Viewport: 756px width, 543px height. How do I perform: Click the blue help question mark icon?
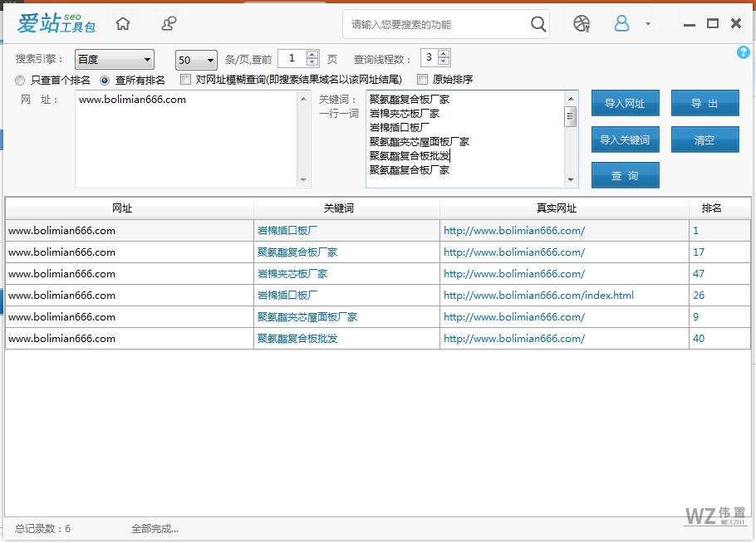coord(744,52)
